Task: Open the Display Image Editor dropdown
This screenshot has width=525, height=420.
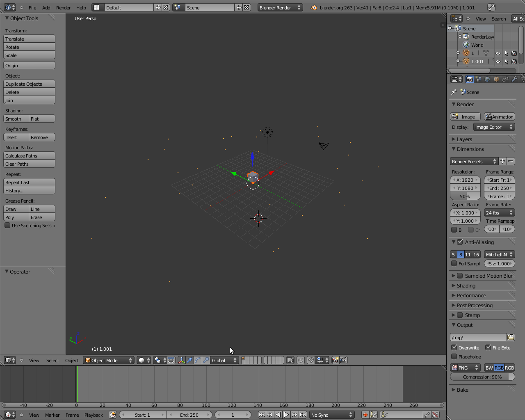Action: 494,127
